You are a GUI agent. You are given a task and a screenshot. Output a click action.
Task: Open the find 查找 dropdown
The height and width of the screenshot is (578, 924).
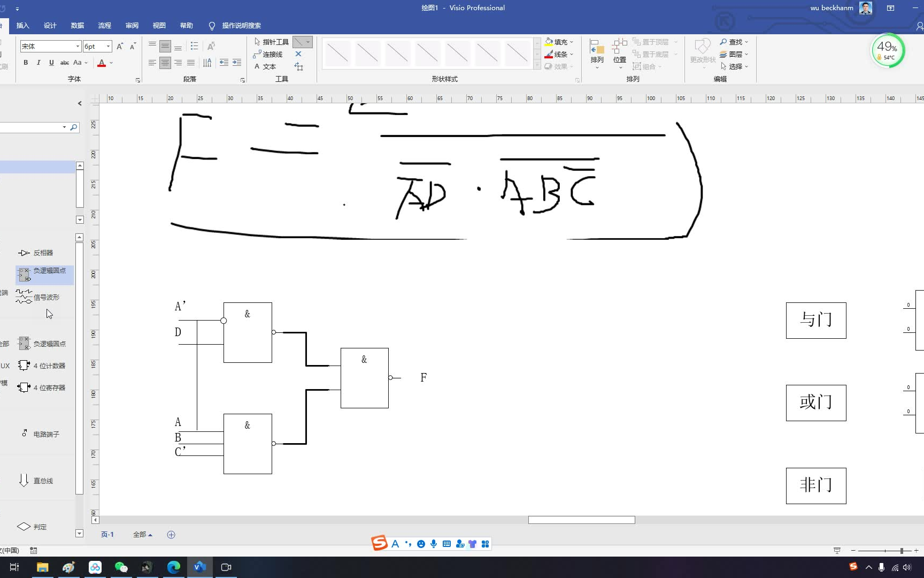tap(734, 42)
